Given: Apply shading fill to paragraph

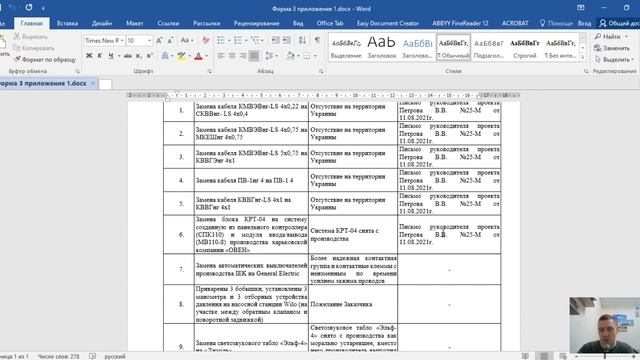Looking at the screenshot, I should (290, 56).
